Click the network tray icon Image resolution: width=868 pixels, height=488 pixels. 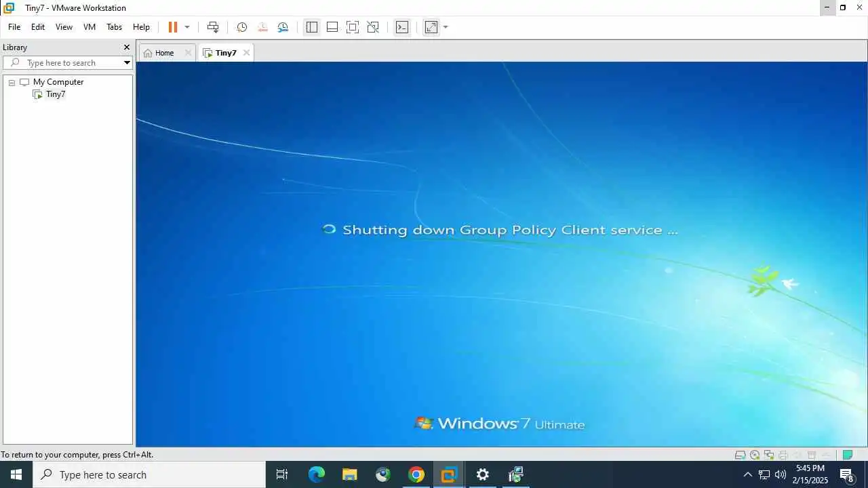[764, 474]
